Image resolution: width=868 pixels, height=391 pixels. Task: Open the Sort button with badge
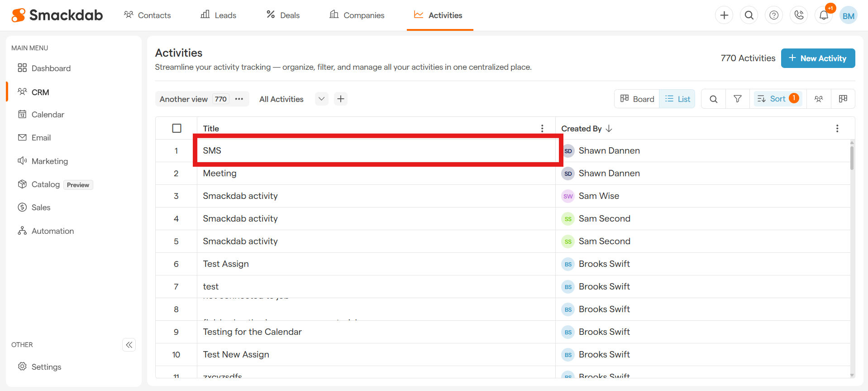click(778, 99)
